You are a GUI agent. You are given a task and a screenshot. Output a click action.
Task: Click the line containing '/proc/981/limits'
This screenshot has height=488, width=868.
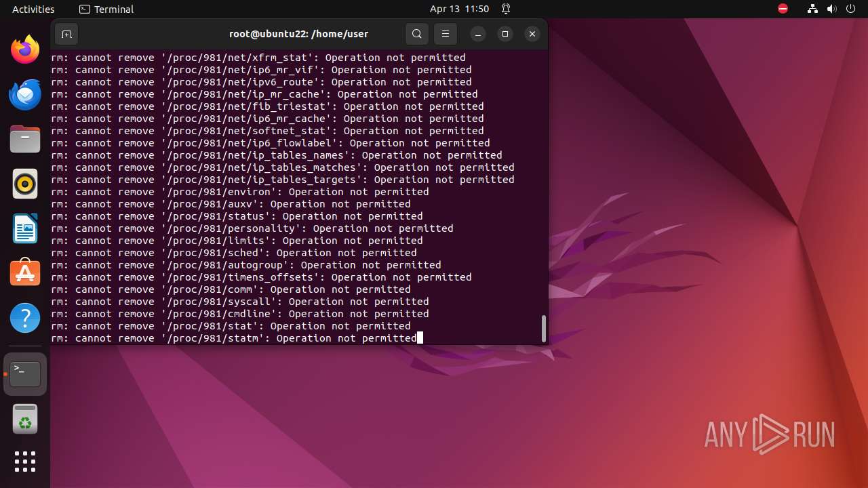pos(237,241)
